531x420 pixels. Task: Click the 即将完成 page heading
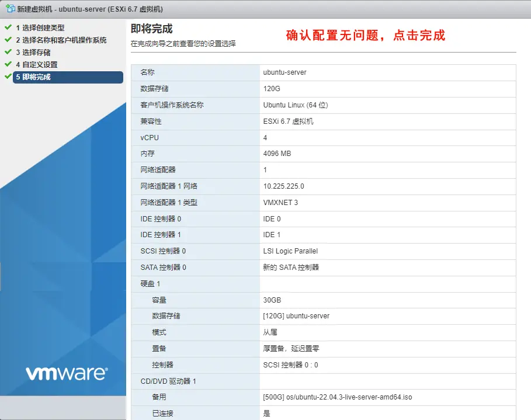point(152,29)
